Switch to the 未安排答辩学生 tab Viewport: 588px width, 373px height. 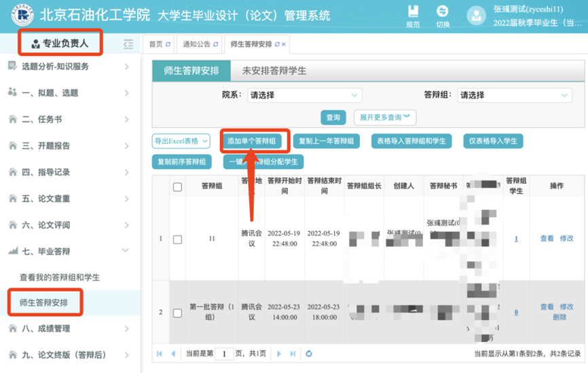274,71
